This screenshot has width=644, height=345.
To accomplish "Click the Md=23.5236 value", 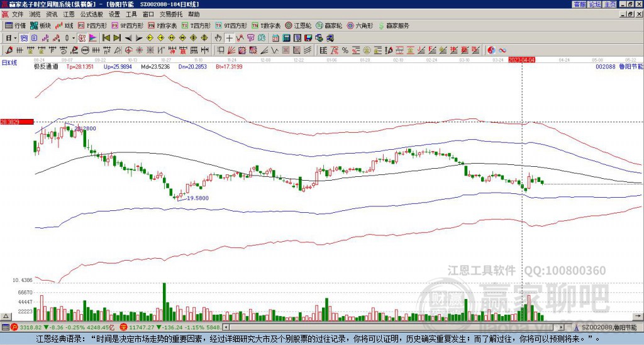I will pos(155,66).
